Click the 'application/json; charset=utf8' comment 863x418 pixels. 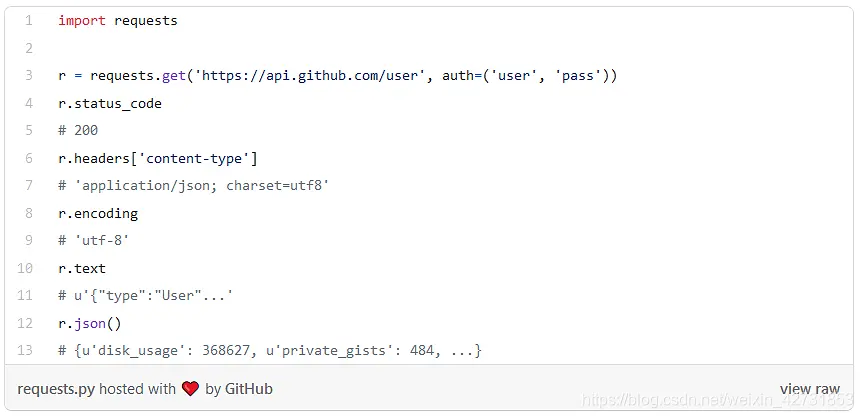pyautogui.click(x=194, y=186)
